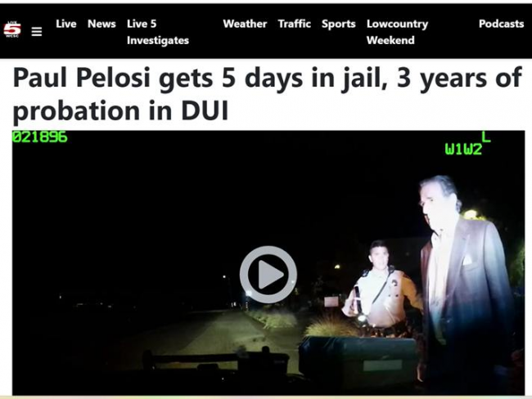The image size is (532, 399).
Task: Select Weather in the navigation bar
Action: coord(245,24)
